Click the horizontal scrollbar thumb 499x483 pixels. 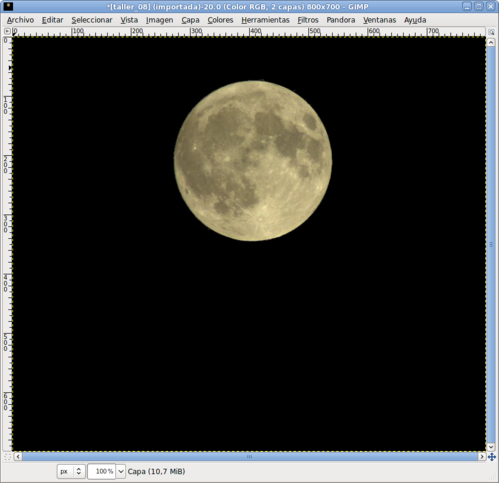click(x=250, y=457)
